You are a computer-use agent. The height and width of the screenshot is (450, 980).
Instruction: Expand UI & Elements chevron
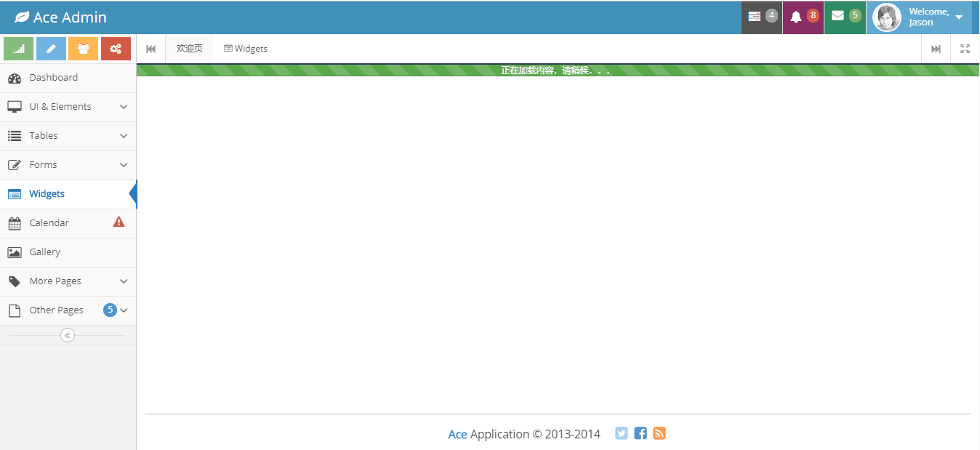pos(124,107)
